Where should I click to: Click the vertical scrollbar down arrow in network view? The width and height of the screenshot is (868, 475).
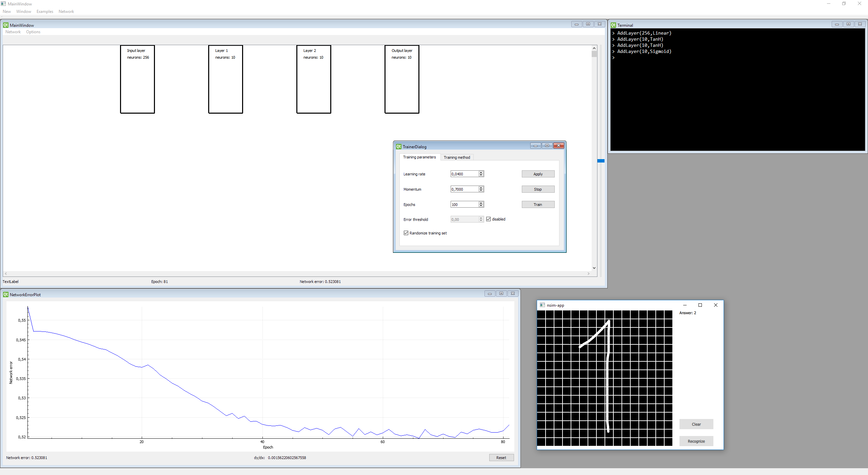pos(594,268)
